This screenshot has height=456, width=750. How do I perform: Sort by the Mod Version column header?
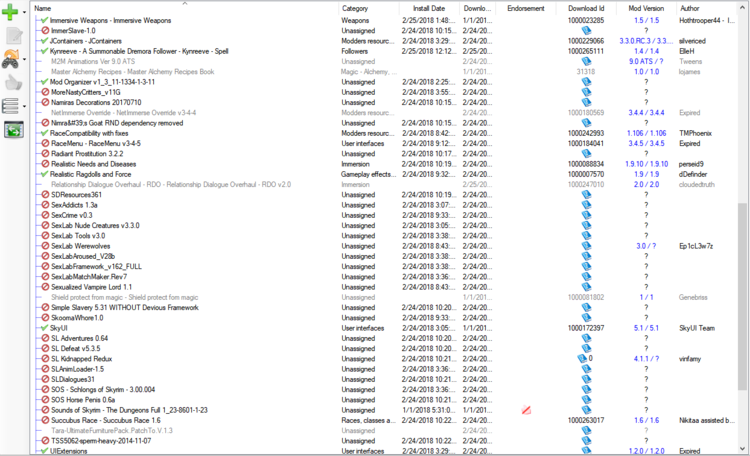pyautogui.click(x=646, y=8)
